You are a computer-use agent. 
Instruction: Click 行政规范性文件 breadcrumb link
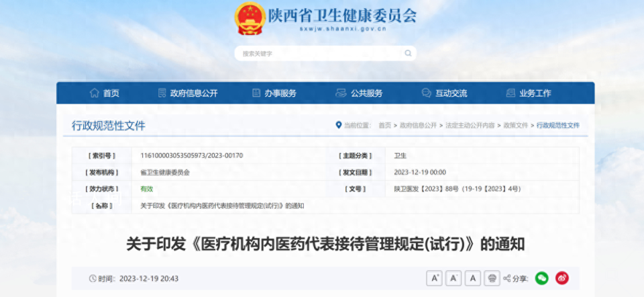click(x=557, y=126)
